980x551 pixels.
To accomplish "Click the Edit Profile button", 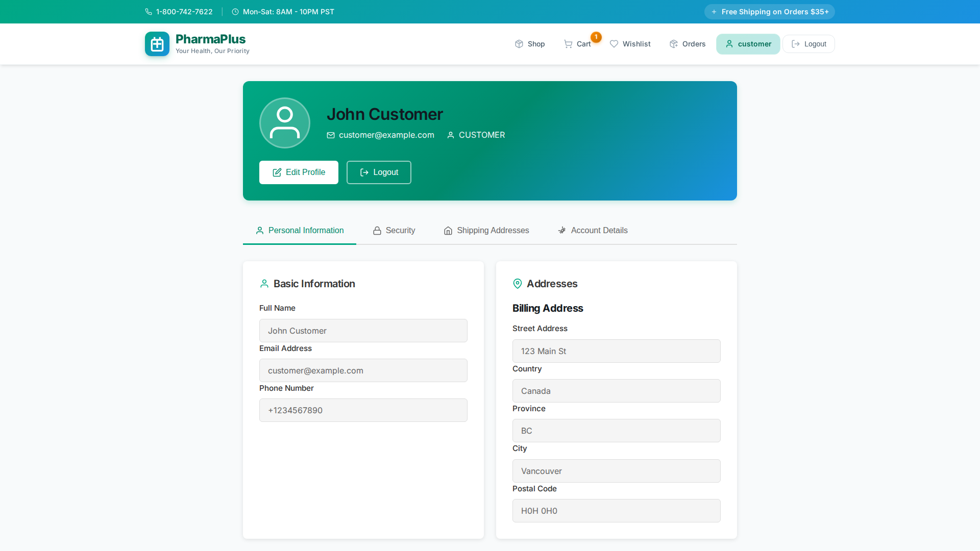I will click(x=298, y=172).
